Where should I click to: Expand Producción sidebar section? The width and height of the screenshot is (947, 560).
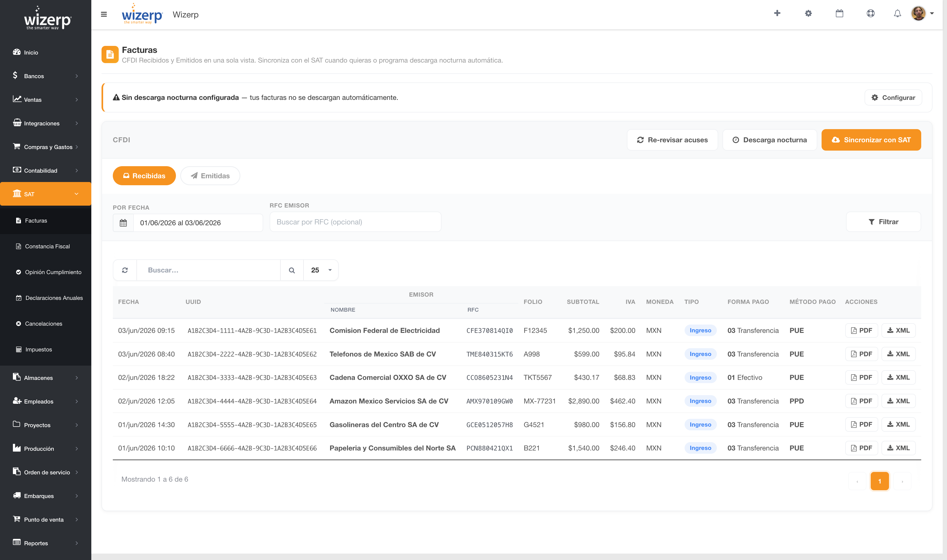(46, 448)
